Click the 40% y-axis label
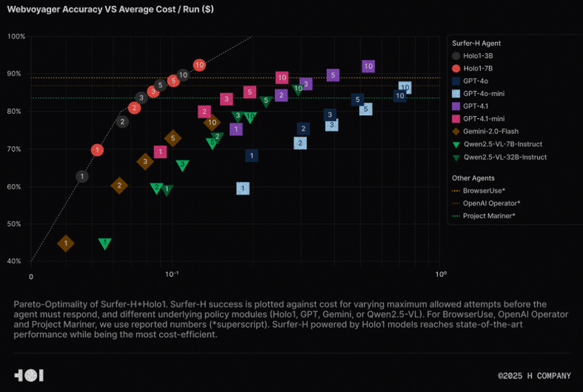The width and height of the screenshot is (583, 392). tap(14, 261)
